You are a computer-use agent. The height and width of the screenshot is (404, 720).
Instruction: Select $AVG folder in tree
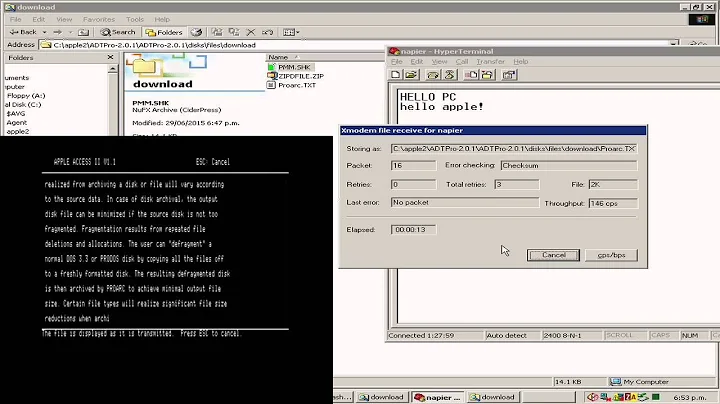coord(16,113)
